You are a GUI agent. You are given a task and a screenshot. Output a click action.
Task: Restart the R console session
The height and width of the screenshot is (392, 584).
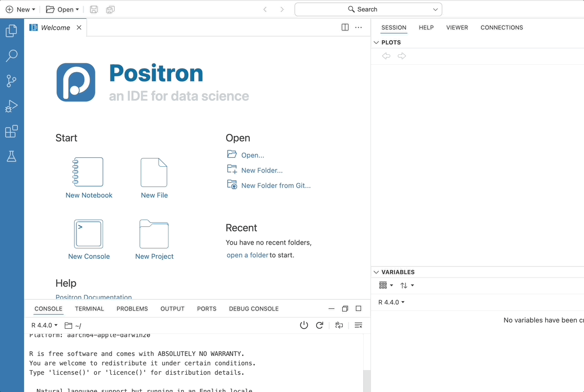pos(320,325)
